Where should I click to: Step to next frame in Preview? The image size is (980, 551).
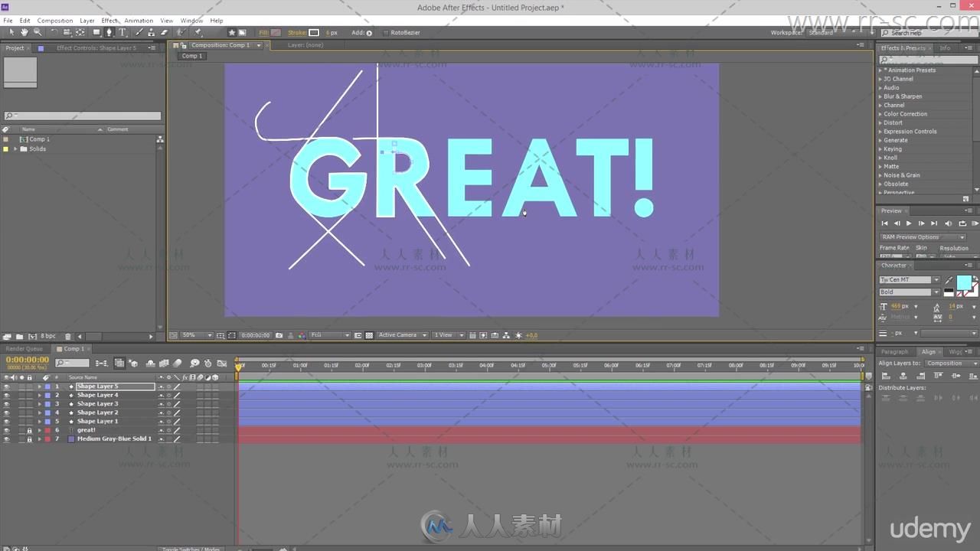tap(921, 223)
